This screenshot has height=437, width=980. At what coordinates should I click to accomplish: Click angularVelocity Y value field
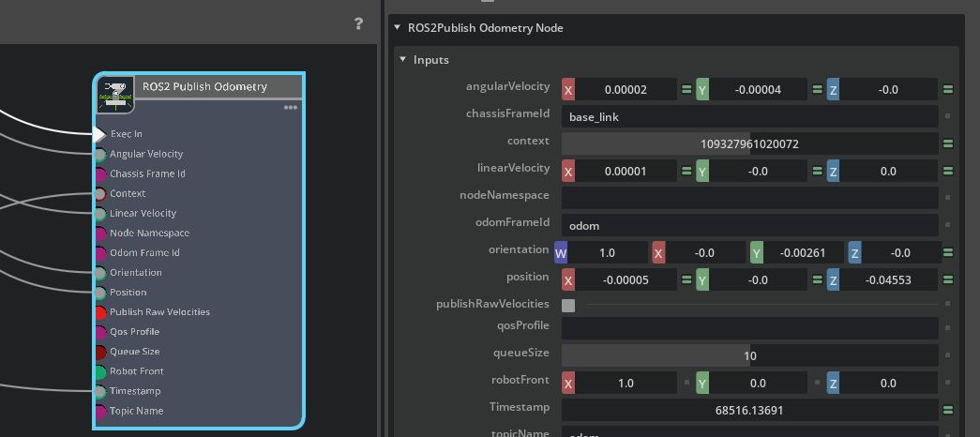[x=758, y=89]
